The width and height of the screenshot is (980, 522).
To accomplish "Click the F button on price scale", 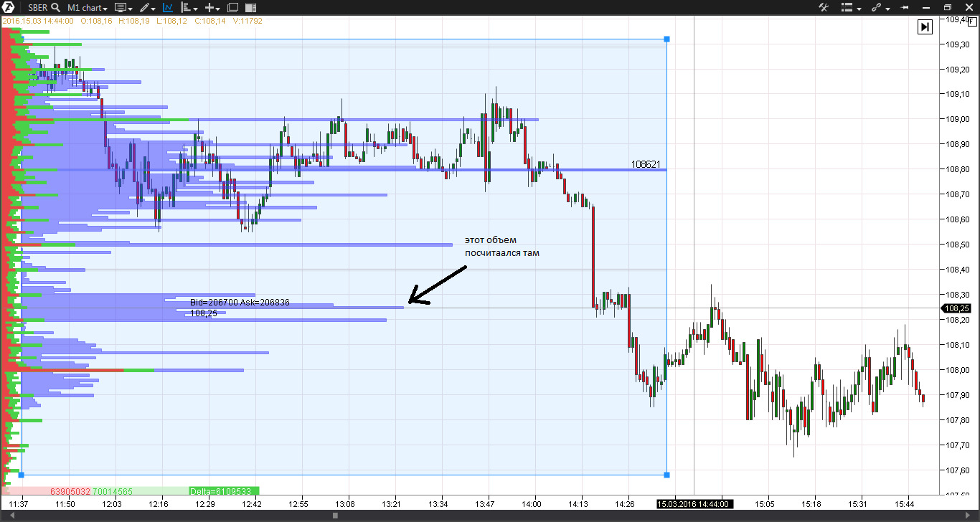I will tap(973, 21).
